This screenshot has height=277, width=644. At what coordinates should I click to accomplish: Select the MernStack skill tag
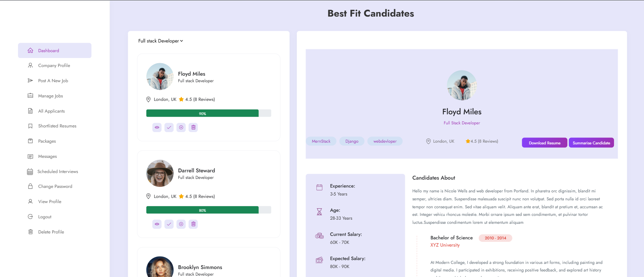[321, 141]
